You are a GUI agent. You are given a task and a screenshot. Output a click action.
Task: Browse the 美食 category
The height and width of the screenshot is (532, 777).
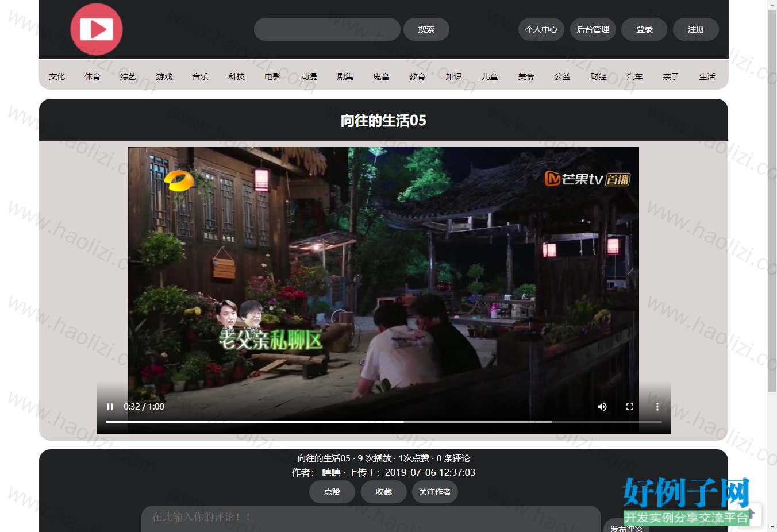526,76
